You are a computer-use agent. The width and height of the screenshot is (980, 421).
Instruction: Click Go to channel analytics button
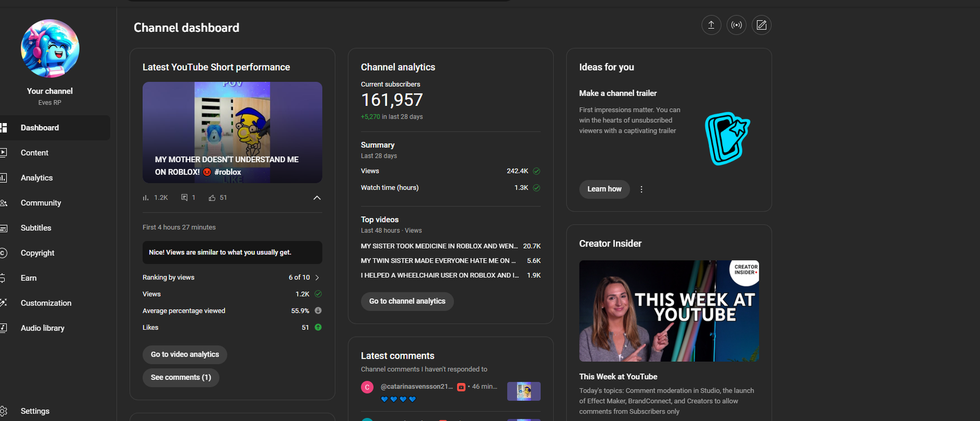pyautogui.click(x=407, y=301)
